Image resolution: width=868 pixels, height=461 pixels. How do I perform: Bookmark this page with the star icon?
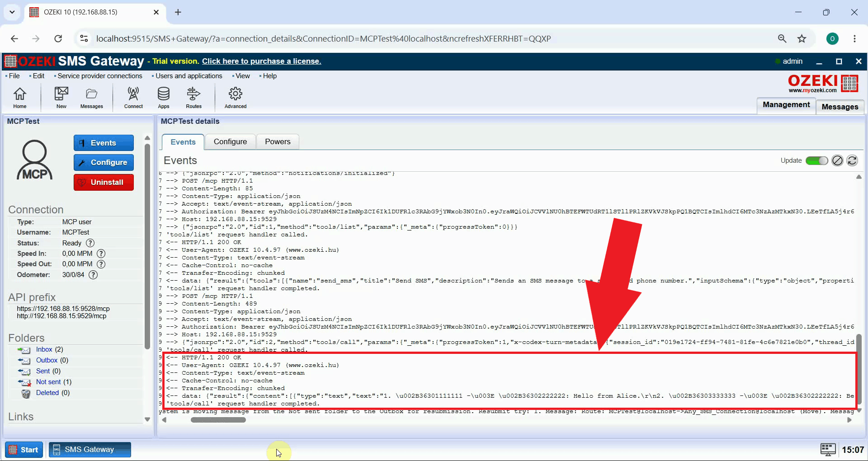(x=802, y=38)
